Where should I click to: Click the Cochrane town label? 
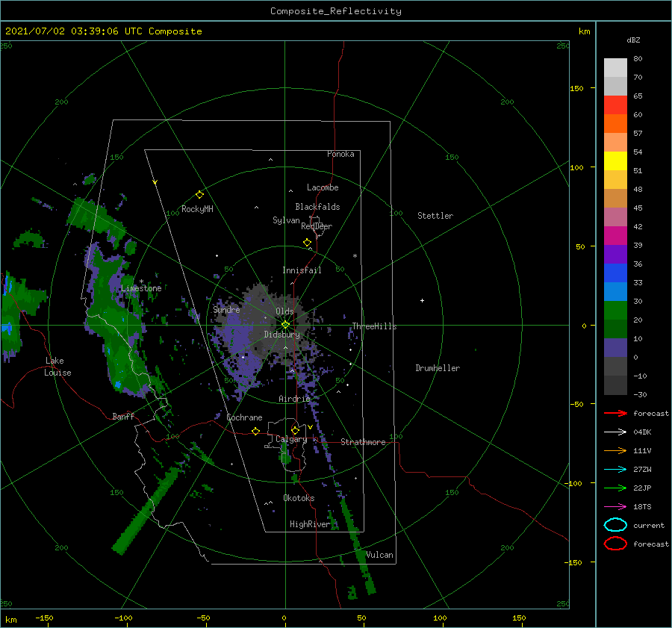(244, 417)
